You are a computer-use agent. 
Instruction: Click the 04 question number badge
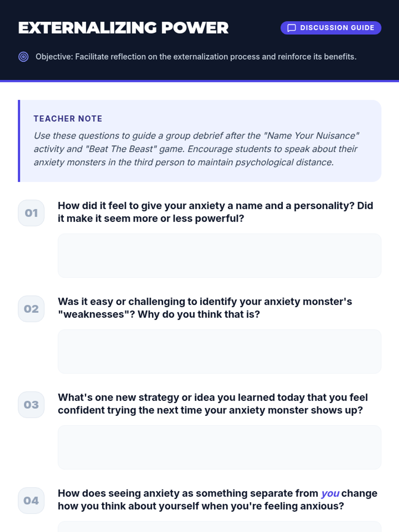click(31, 500)
